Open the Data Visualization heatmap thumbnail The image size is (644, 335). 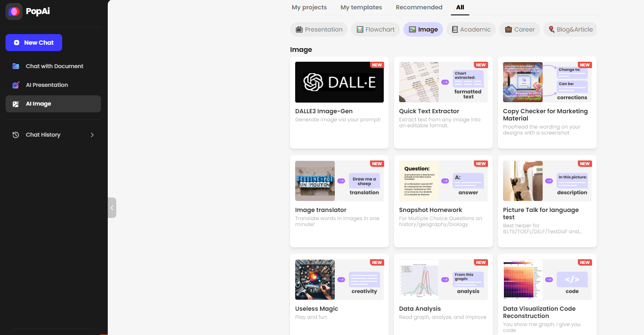523,280
